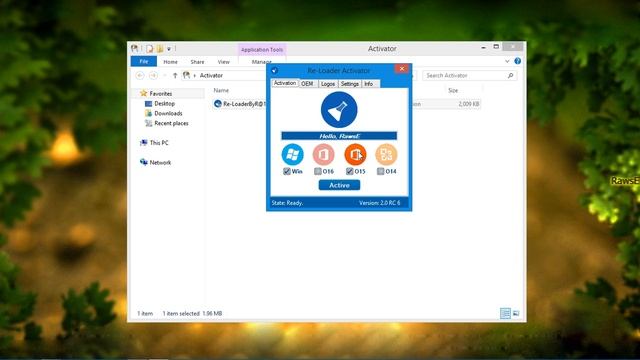The height and width of the screenshot is (360, 640).
Task: Open the View ribbon tab
Action: 224,62
